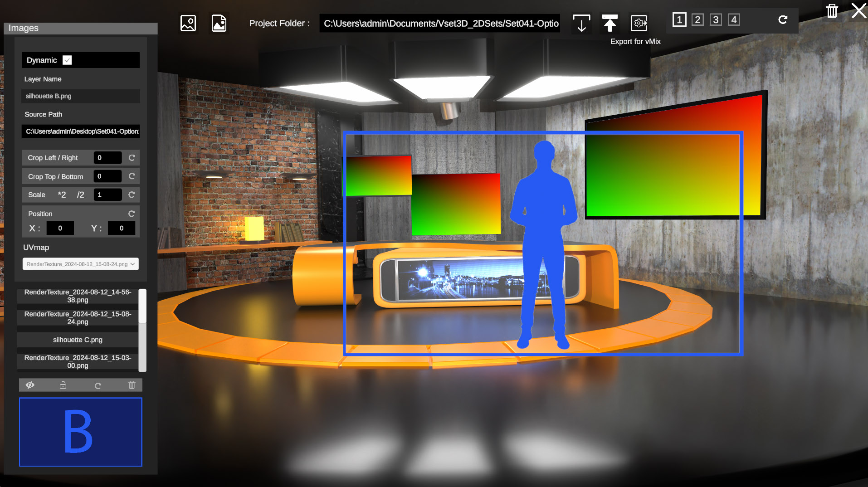868x487 pixels.
Task: Click the UVmap label
Action: [36, 248]
